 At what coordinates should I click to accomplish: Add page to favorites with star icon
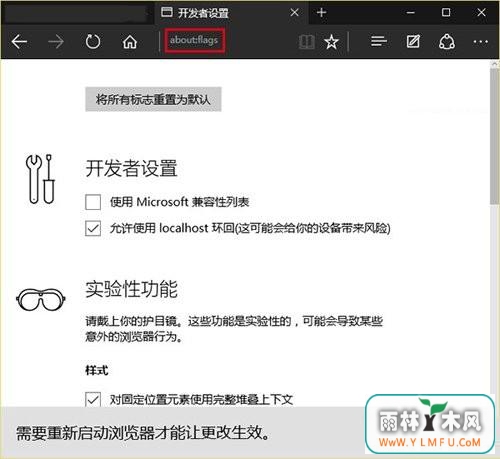[332, 42]
